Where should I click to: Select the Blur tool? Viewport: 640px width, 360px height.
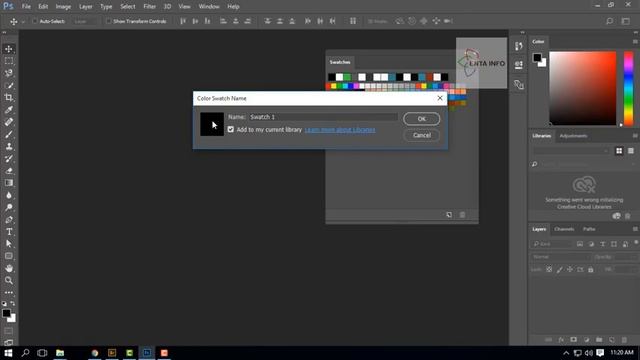pos(9,195)
